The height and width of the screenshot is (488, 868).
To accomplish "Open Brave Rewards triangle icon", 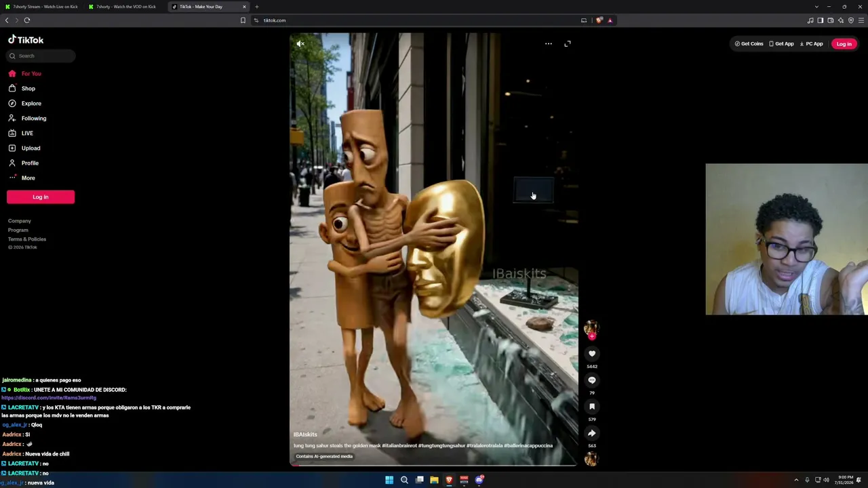I will click(x=610, y=20).
